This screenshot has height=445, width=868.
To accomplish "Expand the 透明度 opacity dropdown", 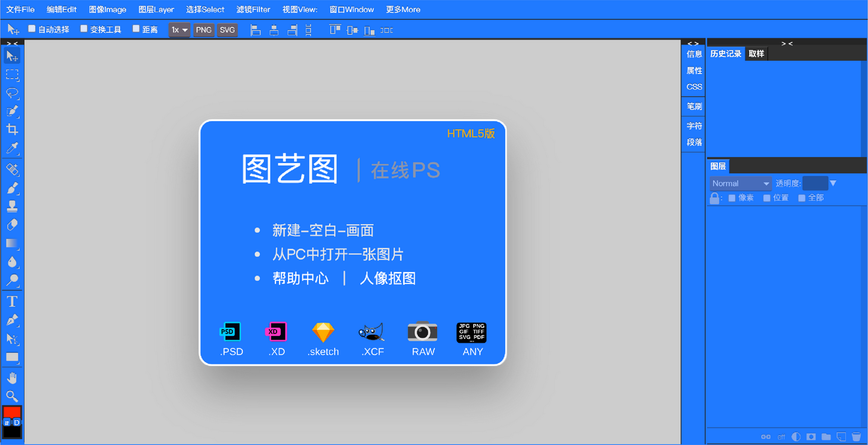I will pyautogui.click(x=833, y=183).
